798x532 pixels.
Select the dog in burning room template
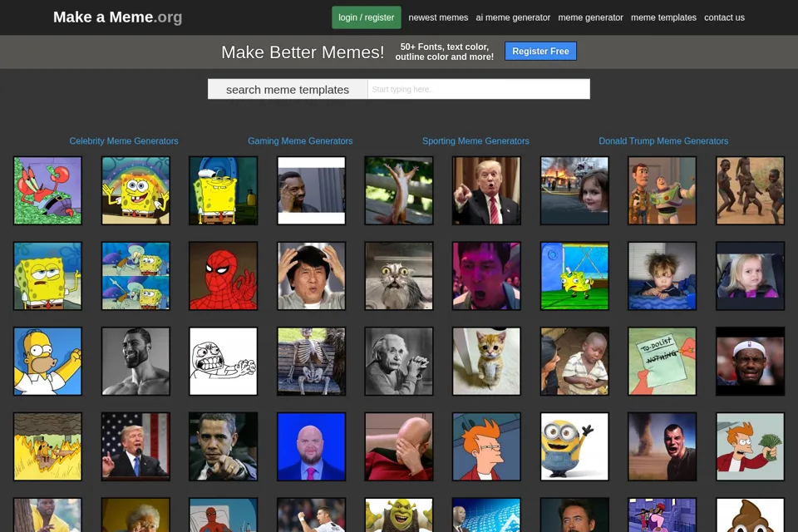tap(47, 446)
